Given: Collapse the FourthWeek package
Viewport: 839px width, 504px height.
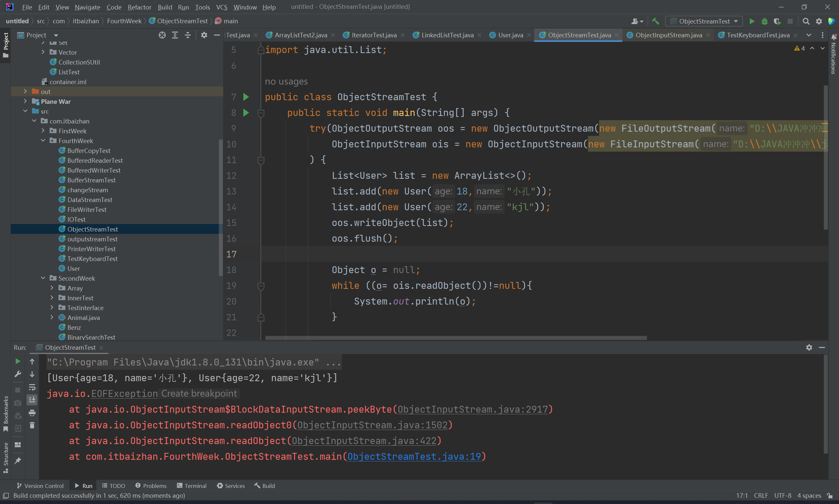Looking at the screenshot, I should (x=43, y=140).
